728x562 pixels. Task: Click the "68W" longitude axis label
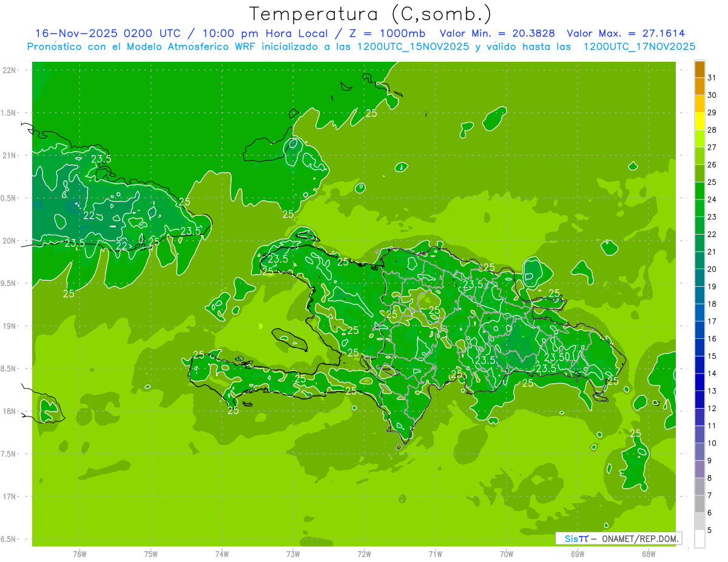(649, 554)
